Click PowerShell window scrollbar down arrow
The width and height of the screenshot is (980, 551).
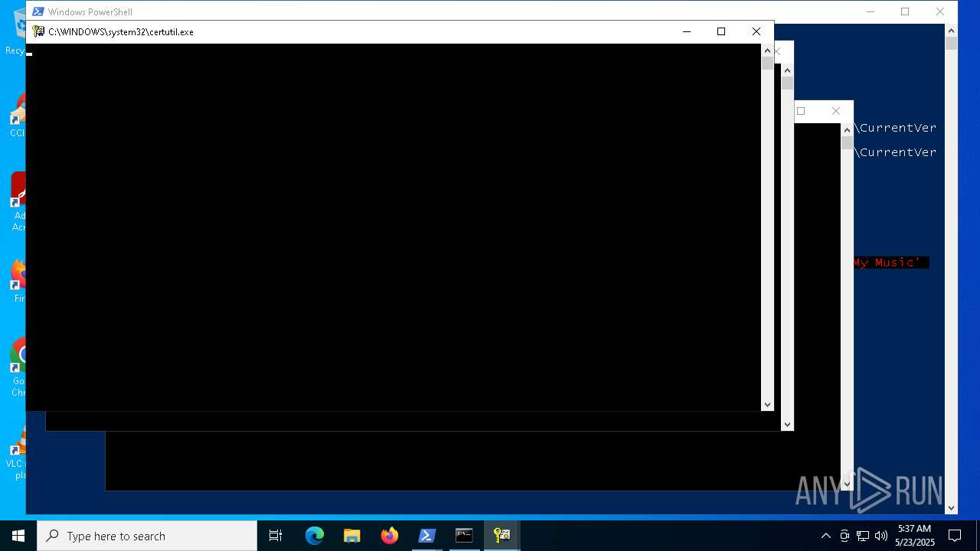(951, 507)
